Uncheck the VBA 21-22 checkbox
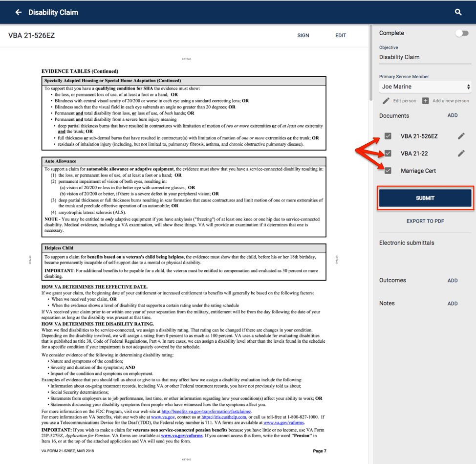The height and width of the screenshot is (464, 476). point(388,154)
